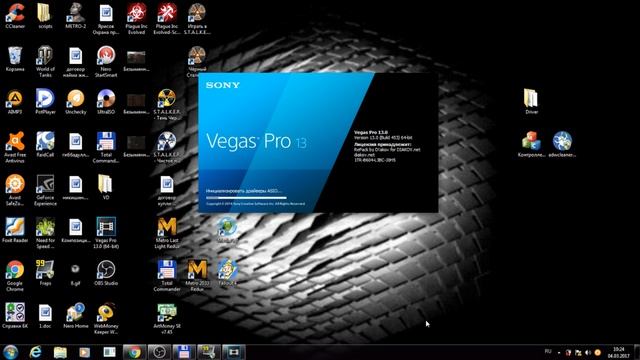Open the 1.doc file

click(45, 316)
